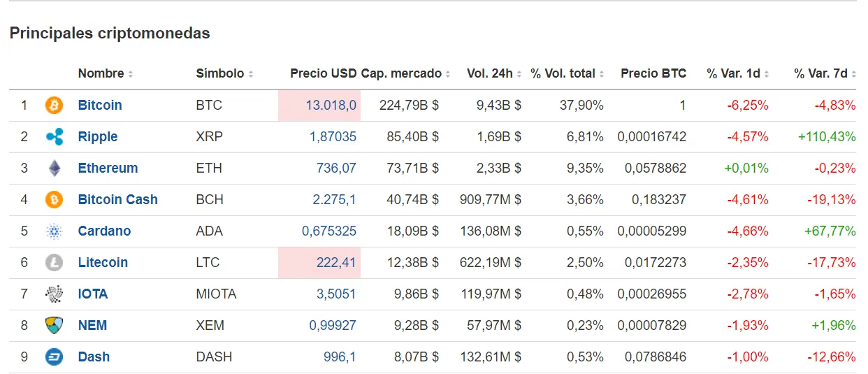Click 1d change -6,25%
The image size is (868, 374).
(x=748, y=106)
